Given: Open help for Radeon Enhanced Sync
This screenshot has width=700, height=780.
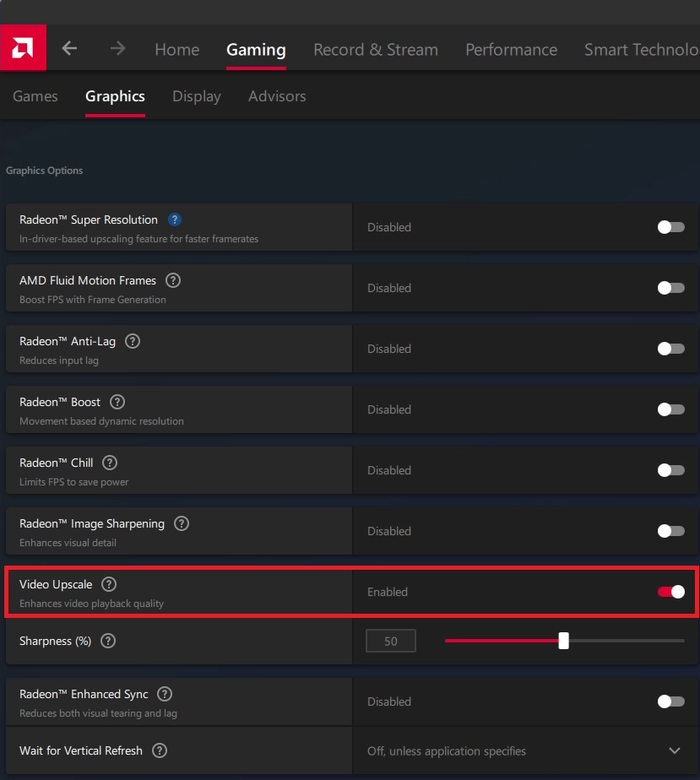Looking at the screenshot, I should (165, 694).
